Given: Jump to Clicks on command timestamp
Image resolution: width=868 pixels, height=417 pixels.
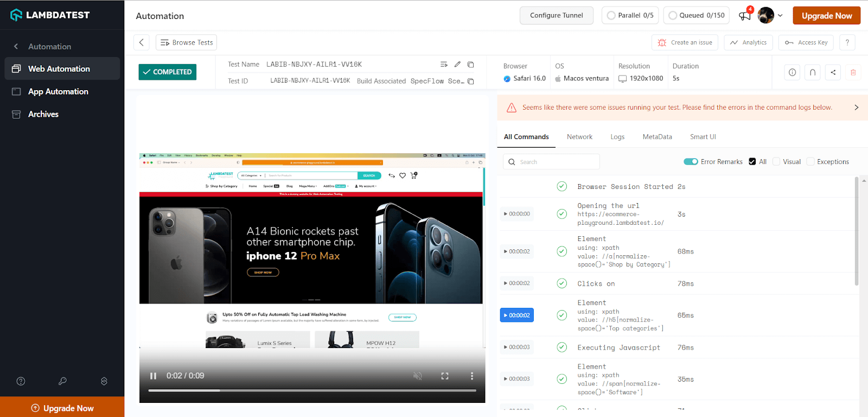Looking at the screenshot, I should 517,283.
